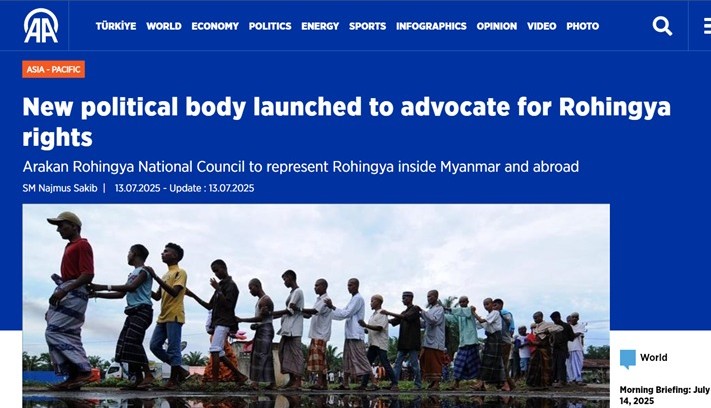Select INFOGRAPHICS in the navigation
This screenshot has width=711, height=408.
tap(431, 26)
